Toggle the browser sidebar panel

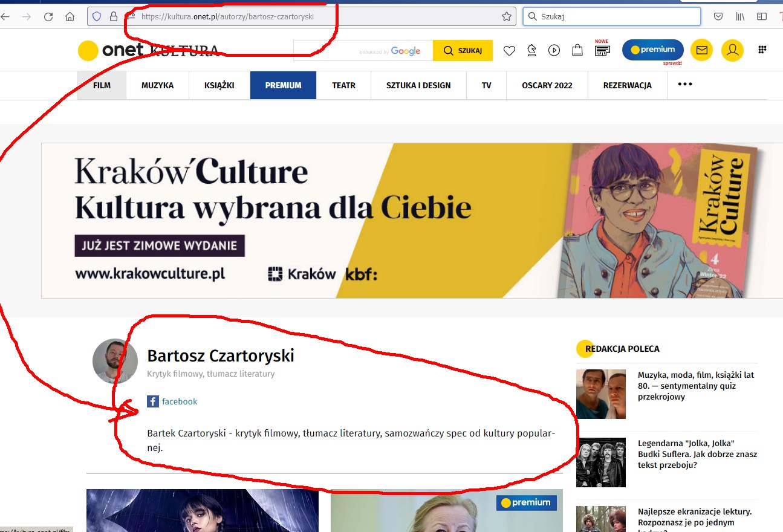761,16
